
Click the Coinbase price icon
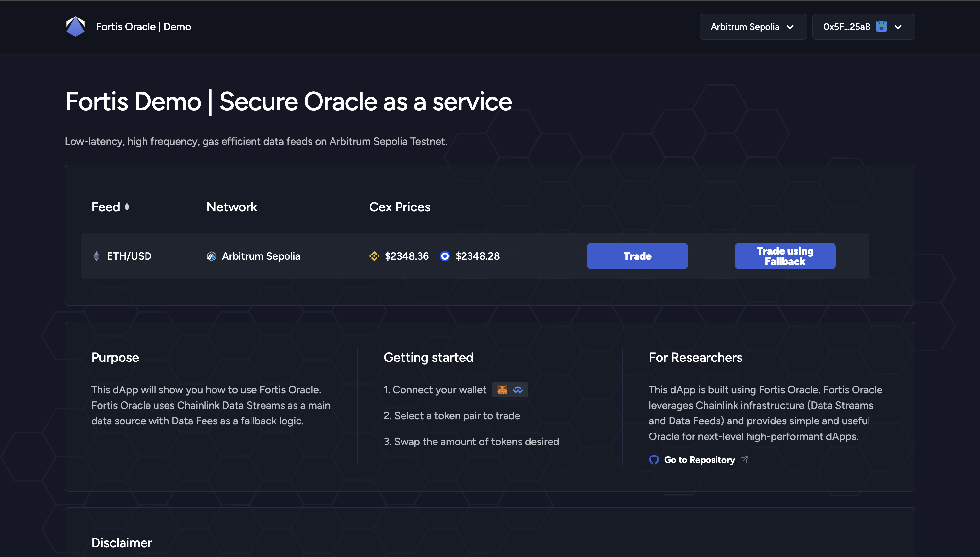click(445, 256)
